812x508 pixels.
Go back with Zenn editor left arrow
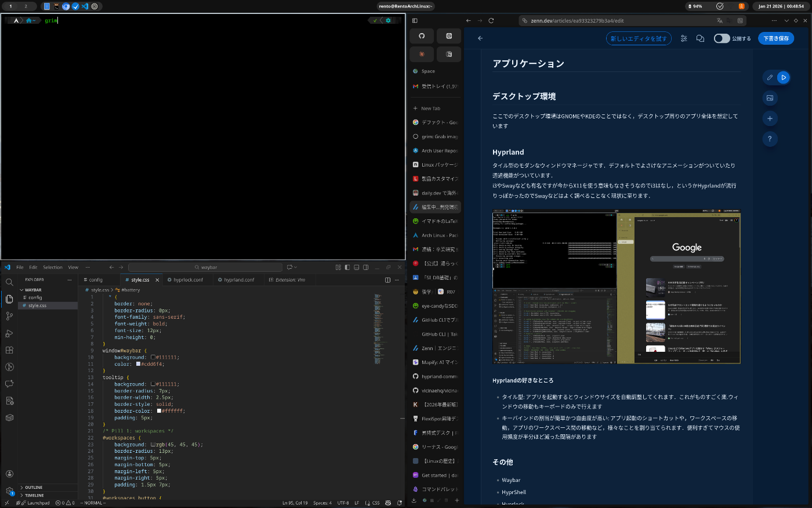point(480,38)
